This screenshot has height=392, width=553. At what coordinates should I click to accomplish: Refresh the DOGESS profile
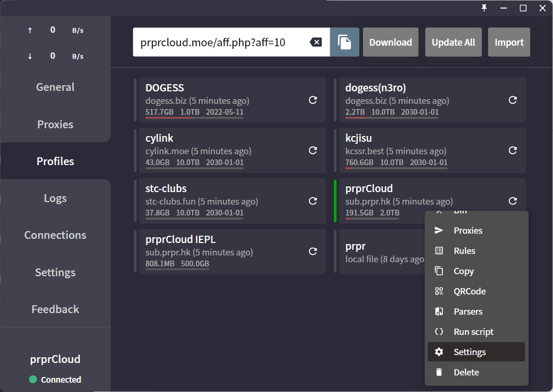(x=313, y=100)
